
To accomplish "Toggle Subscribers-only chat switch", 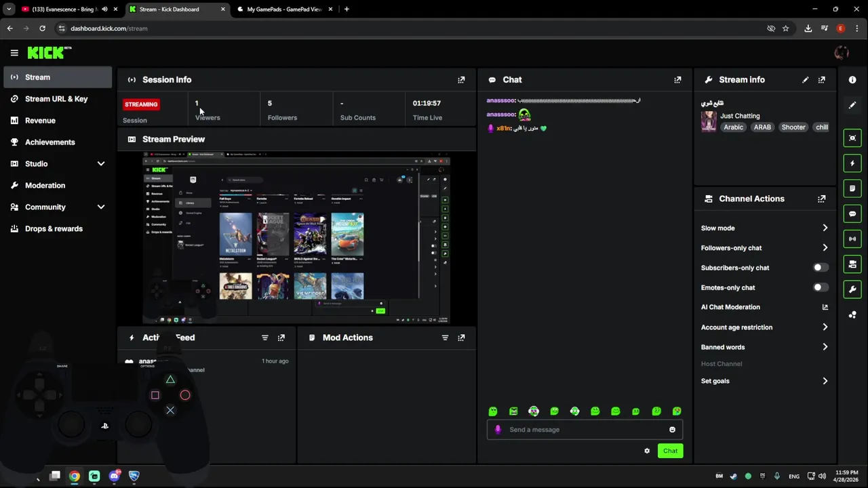I will click(821, 268).
